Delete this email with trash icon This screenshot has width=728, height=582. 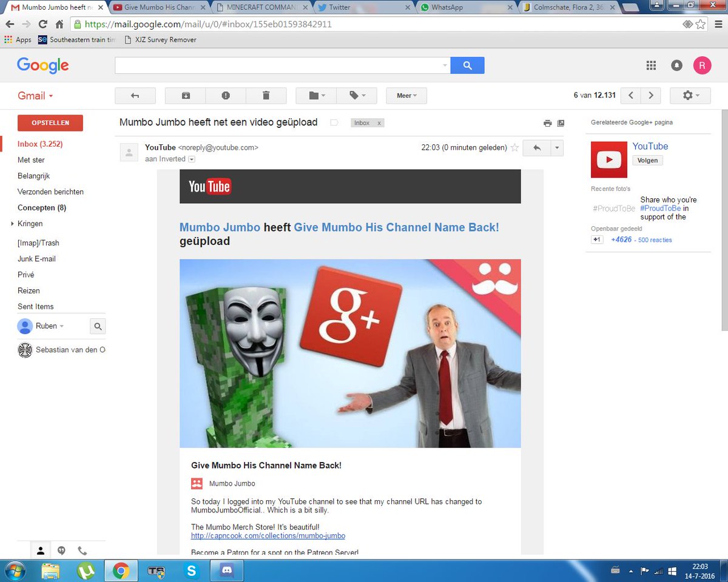266,96
